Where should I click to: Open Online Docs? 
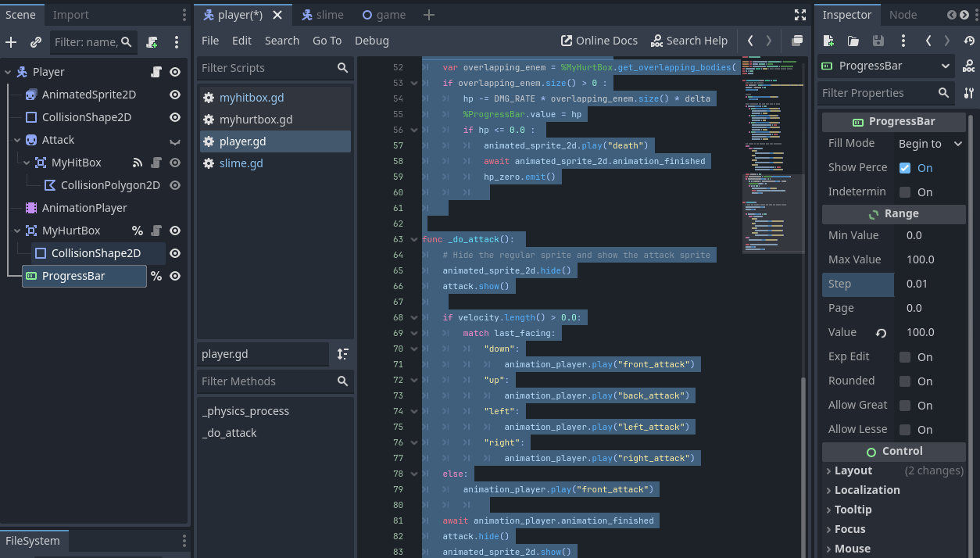click(x=599, y=41)
